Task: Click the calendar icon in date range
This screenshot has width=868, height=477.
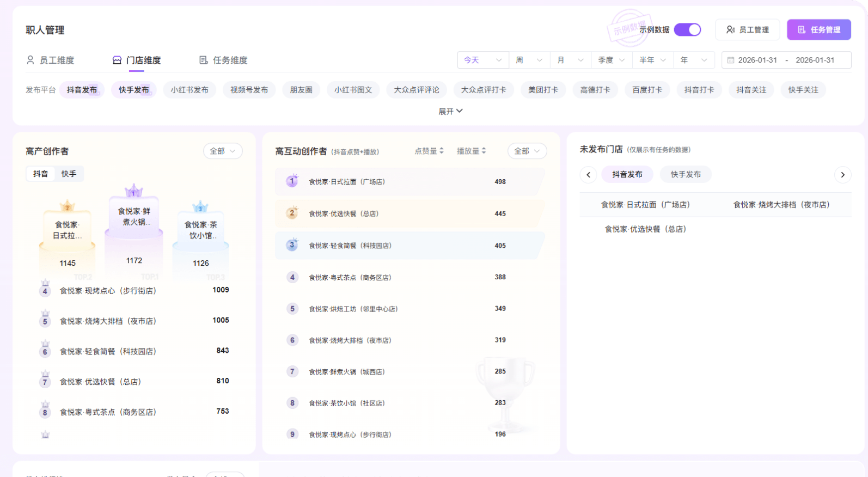Action: (731, 60)
